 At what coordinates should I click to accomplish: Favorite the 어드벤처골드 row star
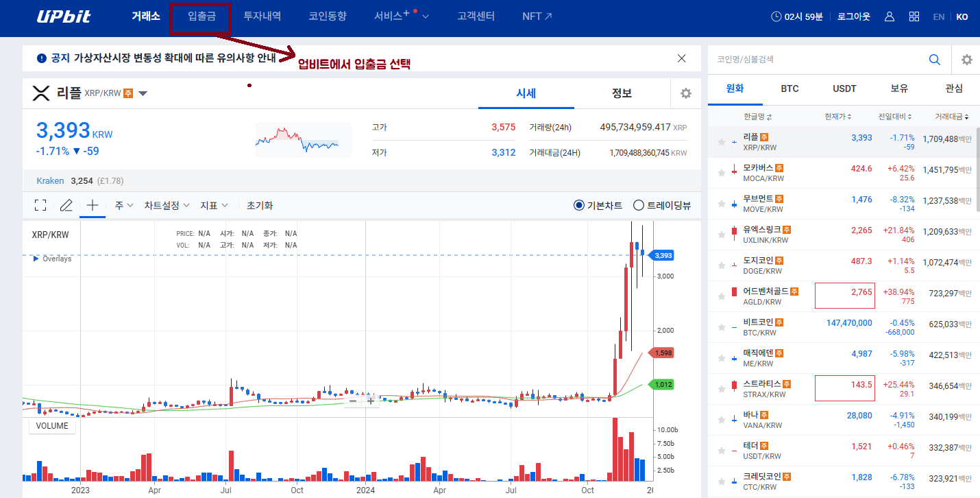point(721,296)
